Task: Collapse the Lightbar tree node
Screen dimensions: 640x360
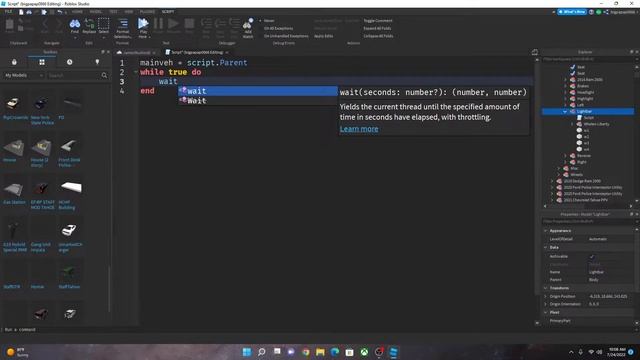Action: tap(565, 111)
